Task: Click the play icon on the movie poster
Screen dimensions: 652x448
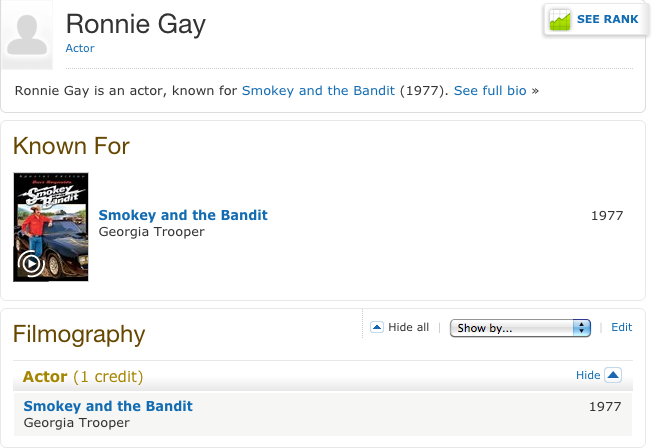Action: [x=30, y=264]
